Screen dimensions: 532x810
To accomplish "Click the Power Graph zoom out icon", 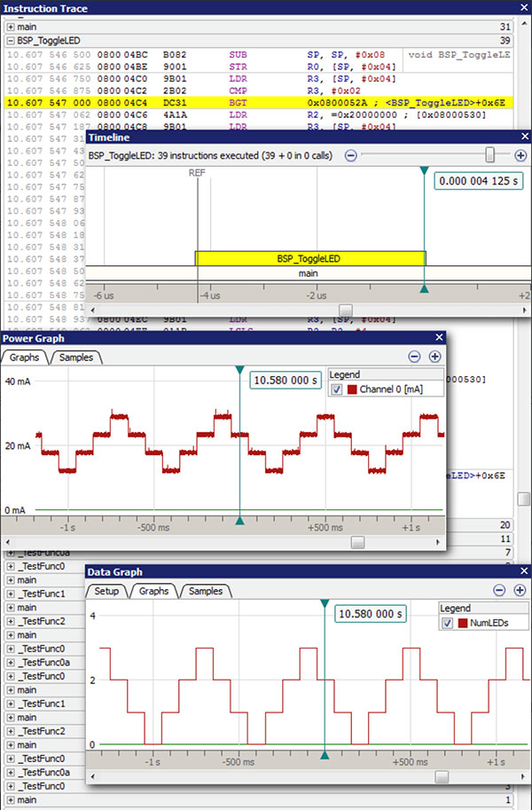I will 414,356.
